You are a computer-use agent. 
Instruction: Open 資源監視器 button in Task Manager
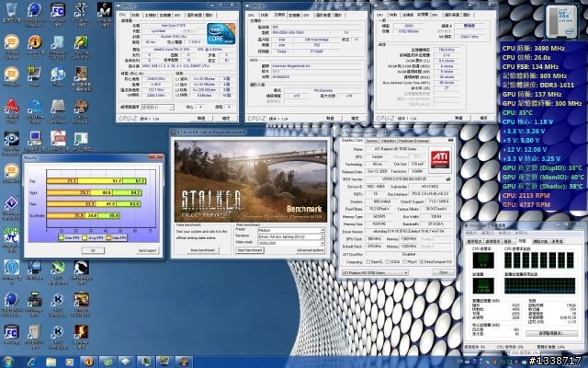click(552, 333)
